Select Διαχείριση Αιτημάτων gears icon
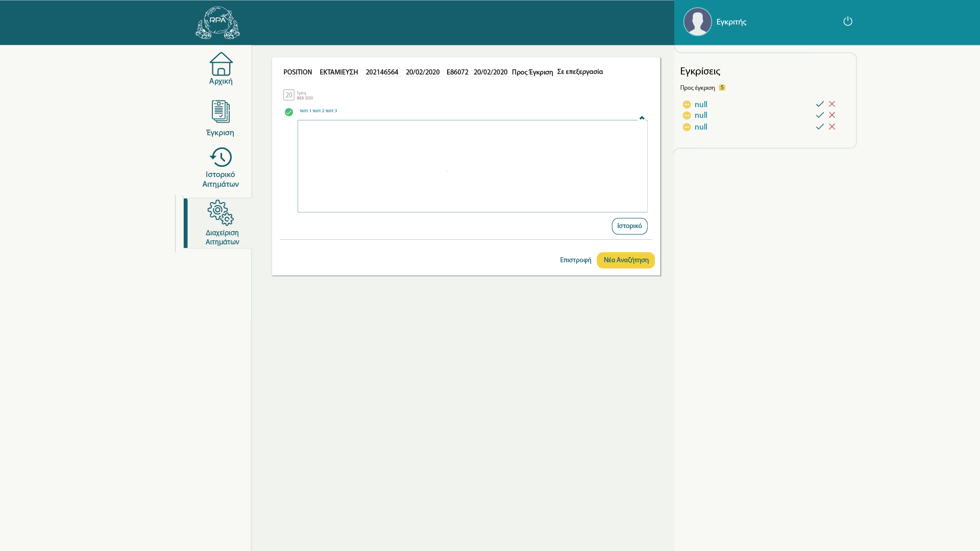Screen dimensions: 980x551 coord(220,213)
